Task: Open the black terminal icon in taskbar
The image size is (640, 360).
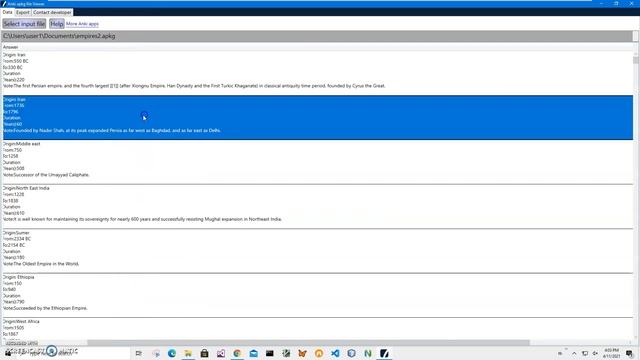Action: pos(270,353)
